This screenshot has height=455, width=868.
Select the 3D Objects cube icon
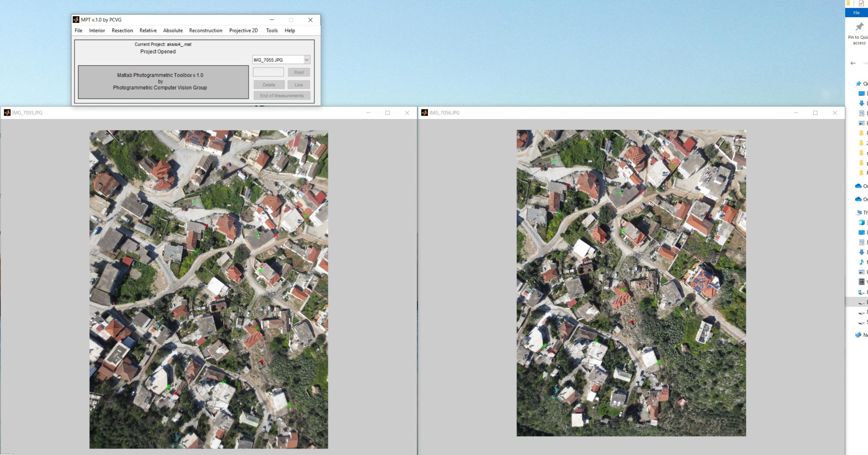[861, 223]
